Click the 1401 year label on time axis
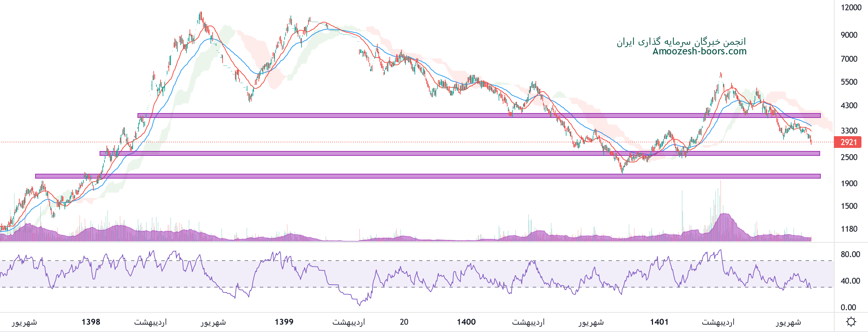This screenshot has width=868, height=332. point(659,322)
